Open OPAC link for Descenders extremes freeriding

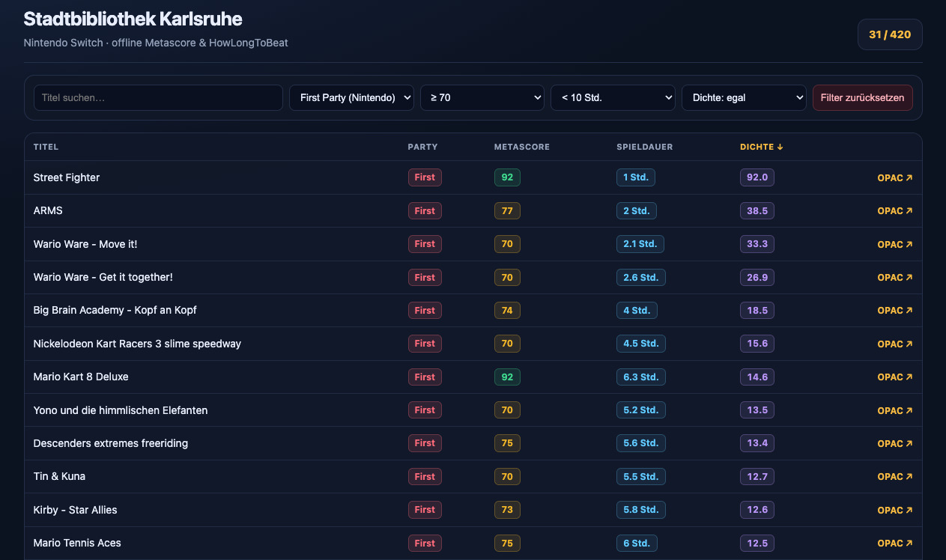895,443
